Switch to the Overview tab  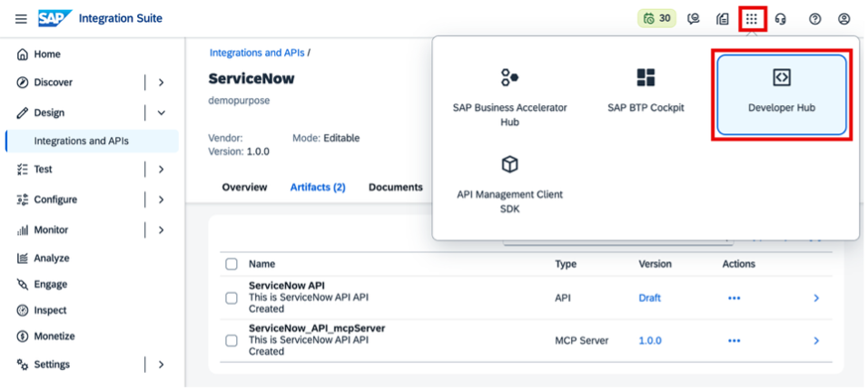pos(244,188)
